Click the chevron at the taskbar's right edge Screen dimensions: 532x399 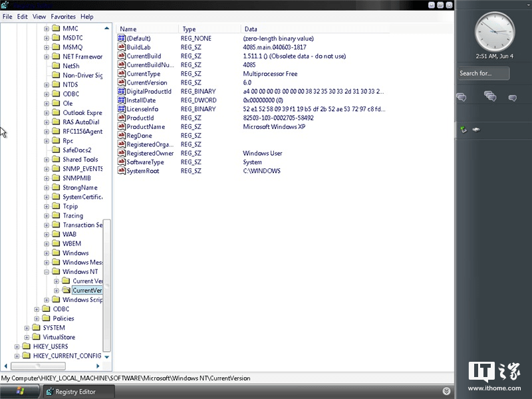446,392
